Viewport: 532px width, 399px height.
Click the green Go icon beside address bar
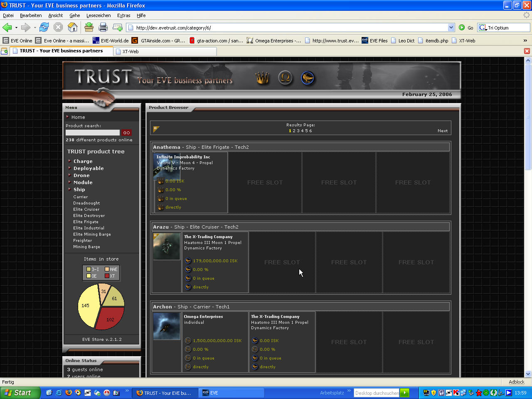coord(462,27)
